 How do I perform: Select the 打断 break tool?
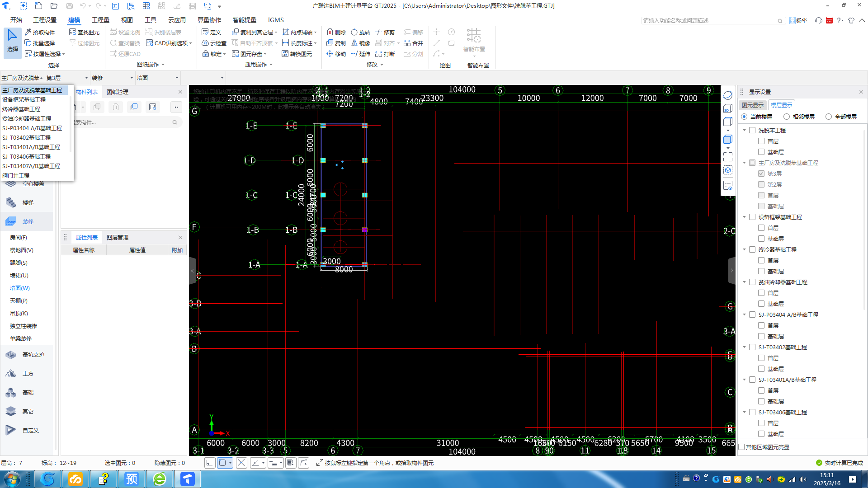[385, 54]
